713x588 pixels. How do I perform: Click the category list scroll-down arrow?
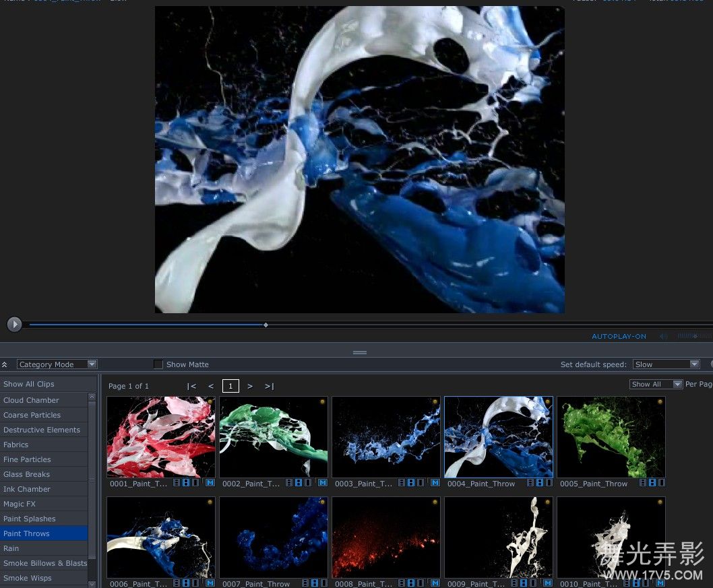[92, 584]
